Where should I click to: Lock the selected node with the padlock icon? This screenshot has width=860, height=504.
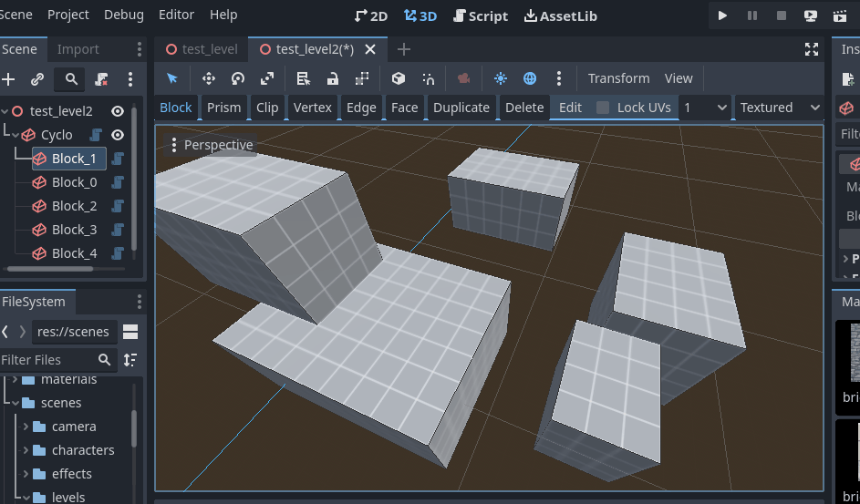332,78
